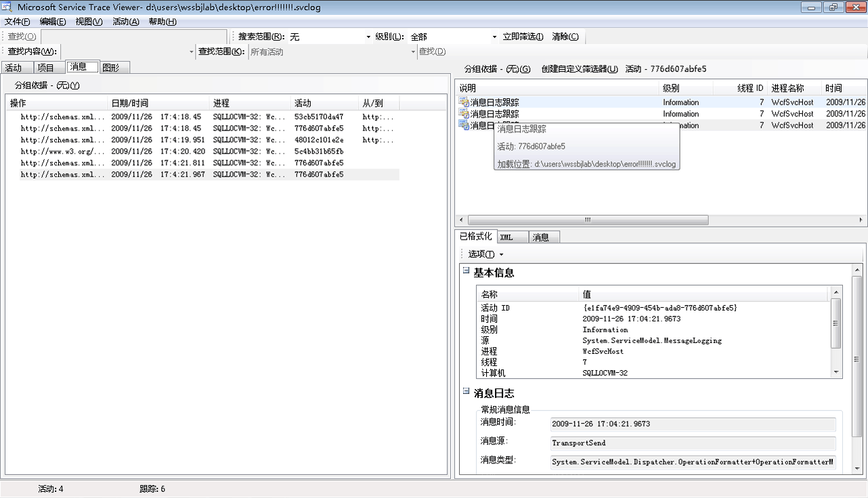Click the 消息时间 value field
This screenshot has width=868, height=498.
[693, 424]
